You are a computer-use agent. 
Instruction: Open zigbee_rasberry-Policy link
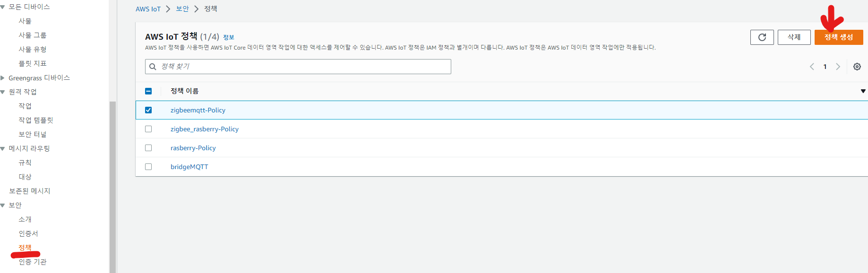click(205, 129)
